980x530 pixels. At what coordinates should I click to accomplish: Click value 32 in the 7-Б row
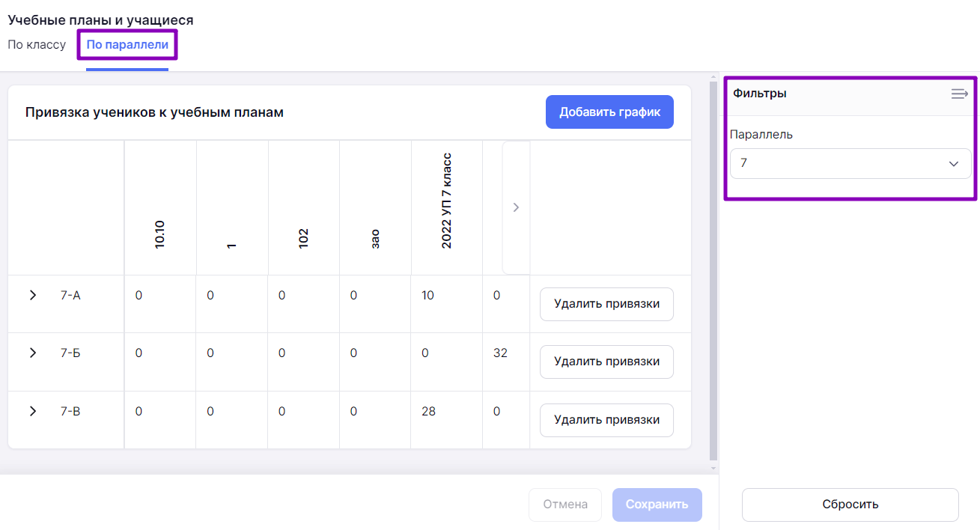click(500, 353)
